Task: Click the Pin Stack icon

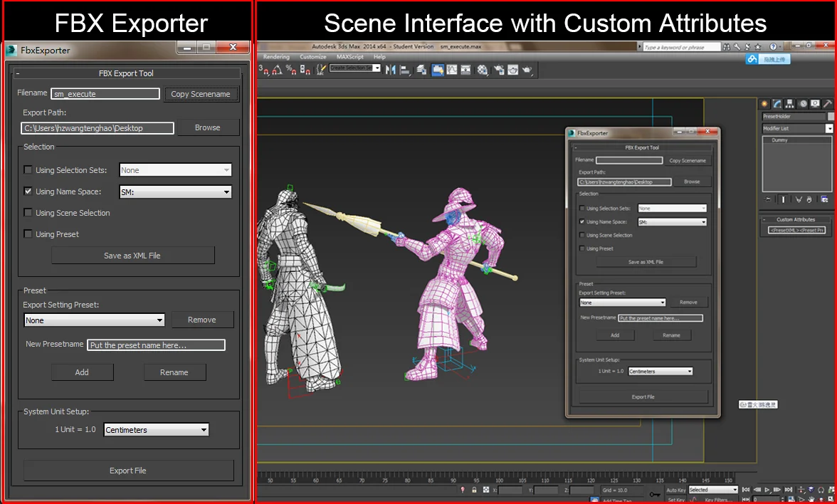Action: (x=769, y=199)
